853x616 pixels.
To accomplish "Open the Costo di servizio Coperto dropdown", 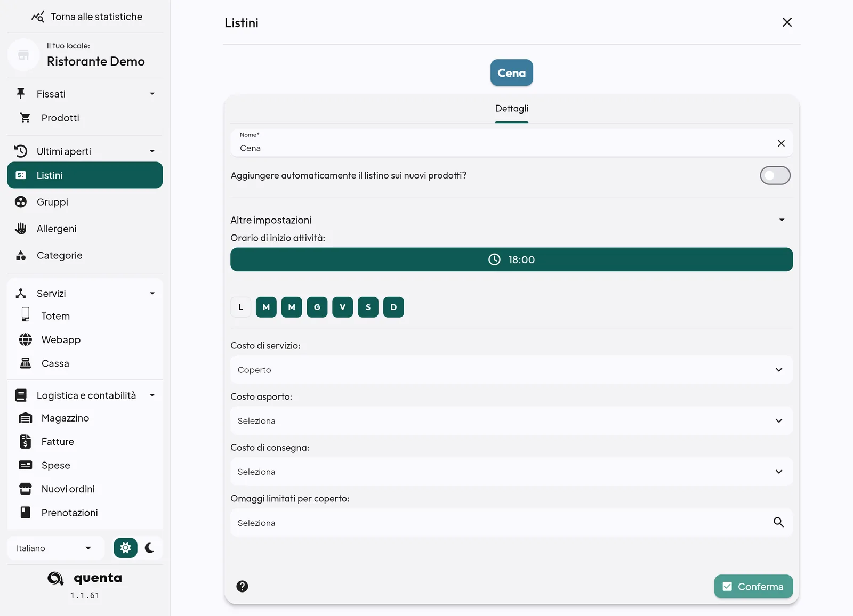I will coord(511,370).
